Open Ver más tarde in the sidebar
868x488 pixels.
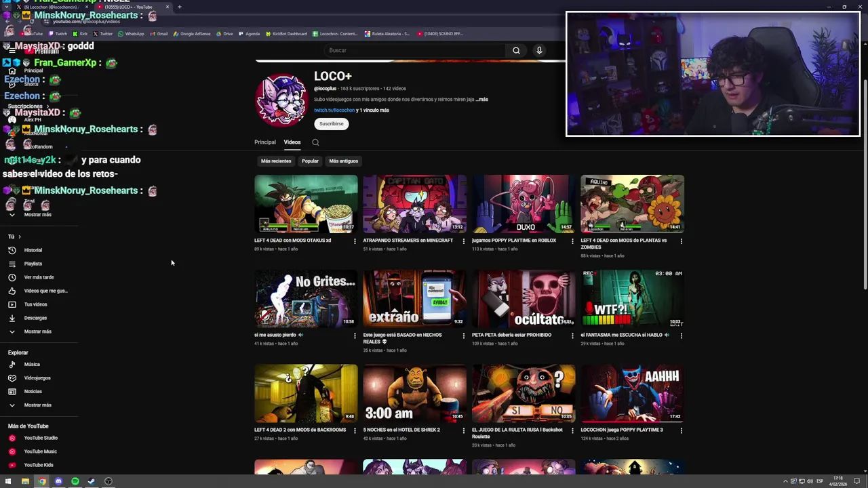point(39,277)
